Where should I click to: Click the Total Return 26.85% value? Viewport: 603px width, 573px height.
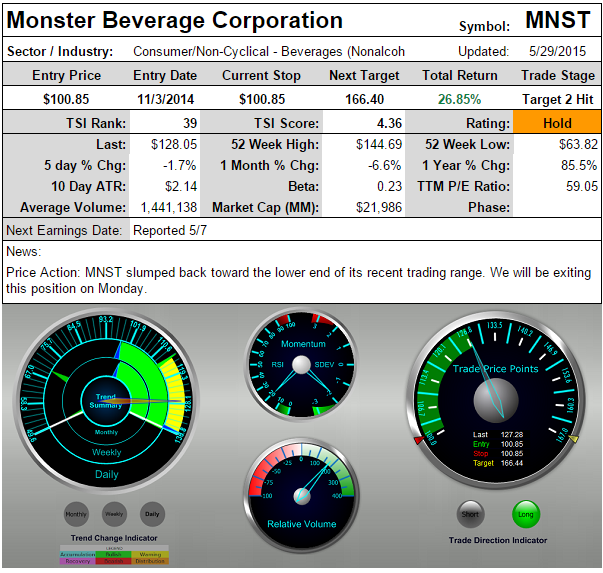click(x=451, y=99)
